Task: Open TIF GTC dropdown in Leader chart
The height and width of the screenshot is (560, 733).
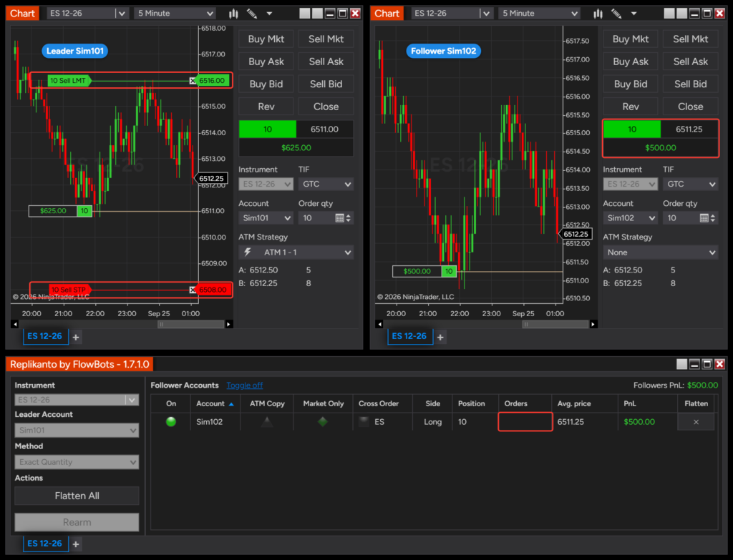Action: (326, 184)
